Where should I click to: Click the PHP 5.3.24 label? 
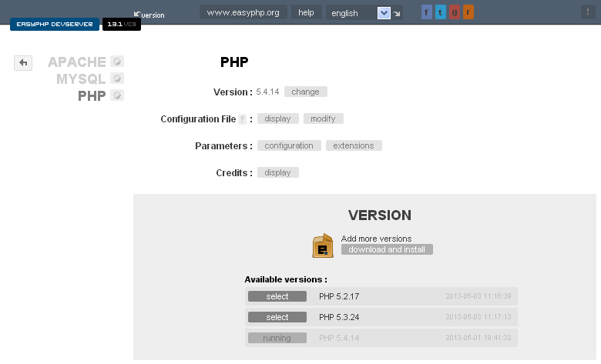click(x=339, y=317)
